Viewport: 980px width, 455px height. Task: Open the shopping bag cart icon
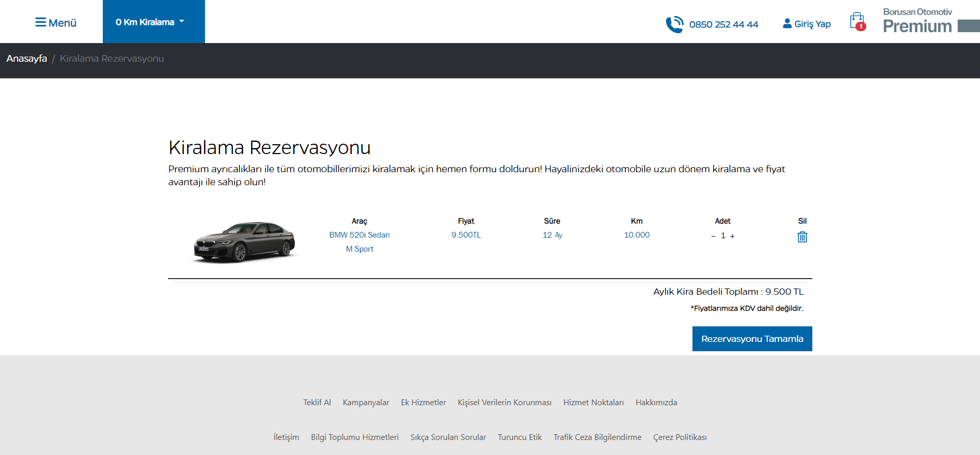coord(857,21)
